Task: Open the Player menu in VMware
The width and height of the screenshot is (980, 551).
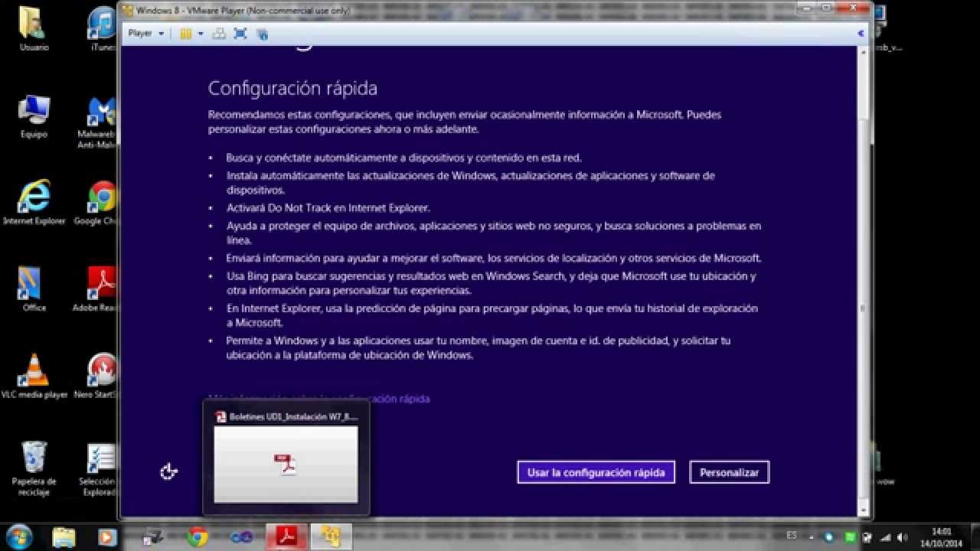Action: pyautogui.click(x=145, y=34)
